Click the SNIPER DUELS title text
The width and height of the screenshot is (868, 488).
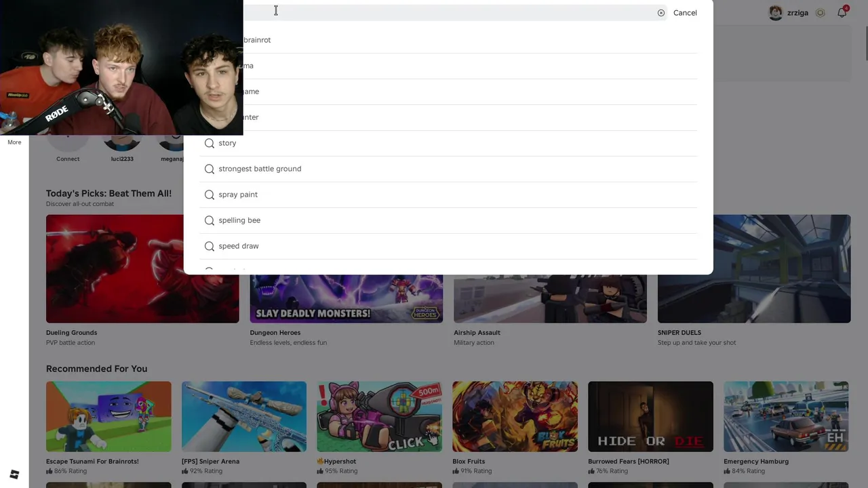(x=679, y=333)
